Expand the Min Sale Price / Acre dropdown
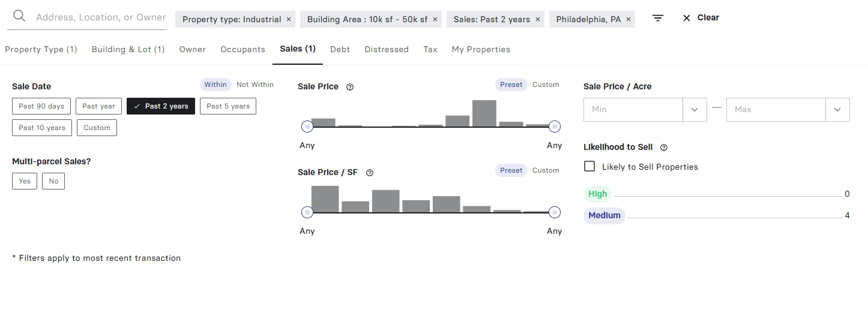This screenshot has height=310, width=868. [695, 110]
